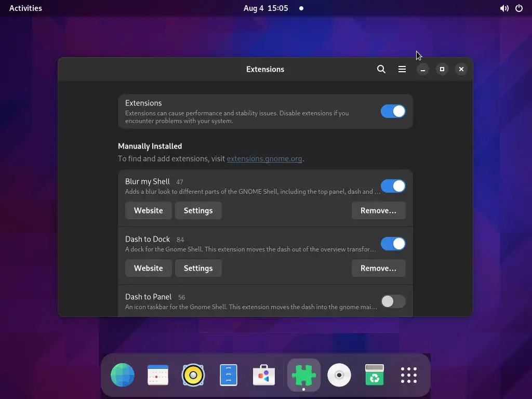Open Dash to Dock website
This screenshot has height=399, width=532.
point(148,269)
